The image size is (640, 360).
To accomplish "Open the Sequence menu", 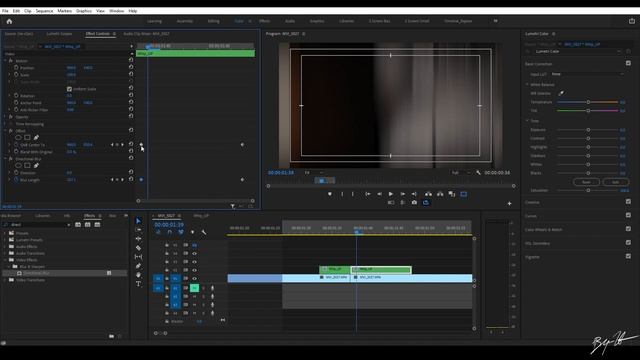I will coord(44,11).
